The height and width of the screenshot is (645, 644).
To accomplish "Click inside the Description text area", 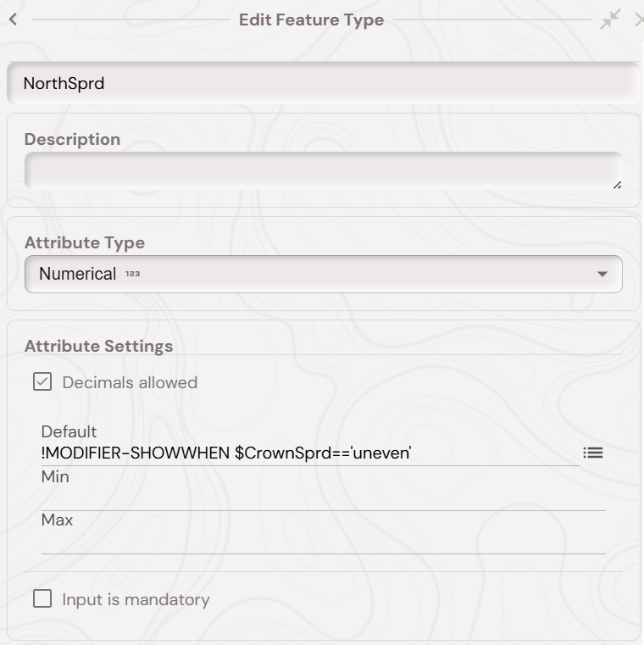I will (x=322, y=171).
